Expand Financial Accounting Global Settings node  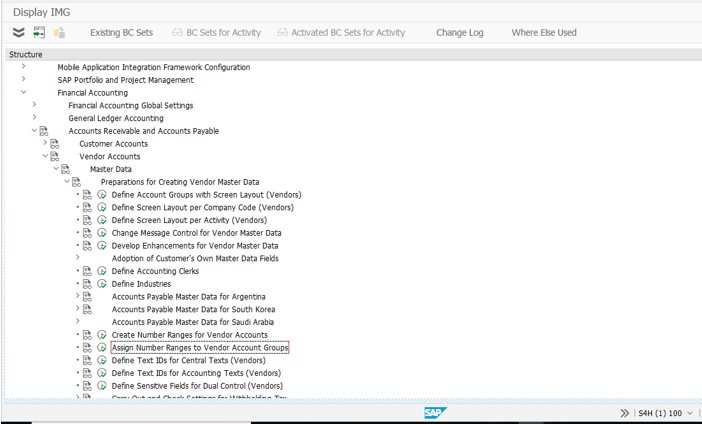pyautogui.click(x=34, y=105)
